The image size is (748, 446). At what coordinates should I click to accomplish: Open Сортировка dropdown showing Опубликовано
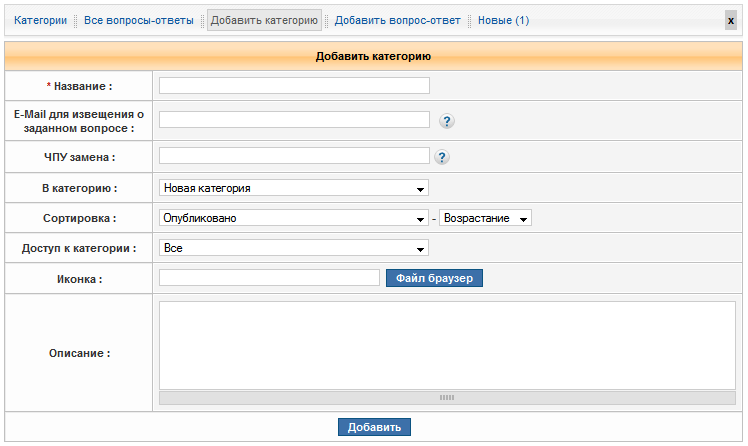(294, 218)
